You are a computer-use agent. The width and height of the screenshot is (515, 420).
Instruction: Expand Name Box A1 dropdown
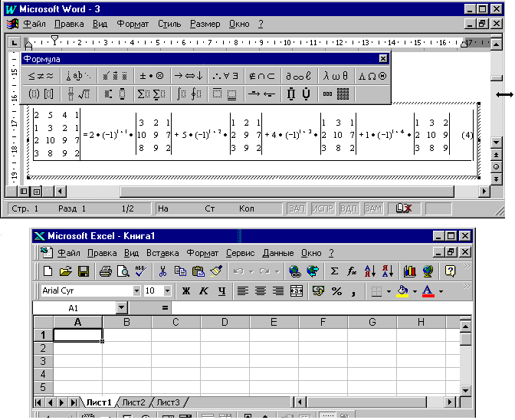click(122, 308)
